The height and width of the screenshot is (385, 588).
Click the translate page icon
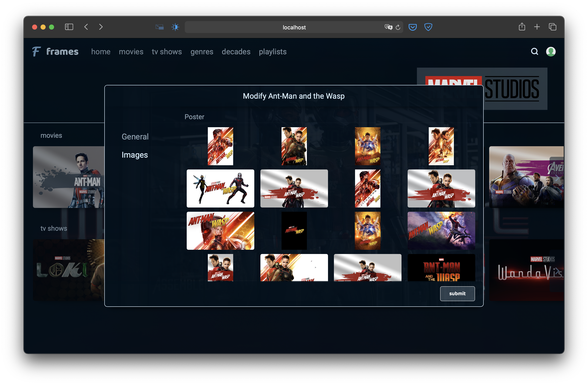tap(388, 27)
